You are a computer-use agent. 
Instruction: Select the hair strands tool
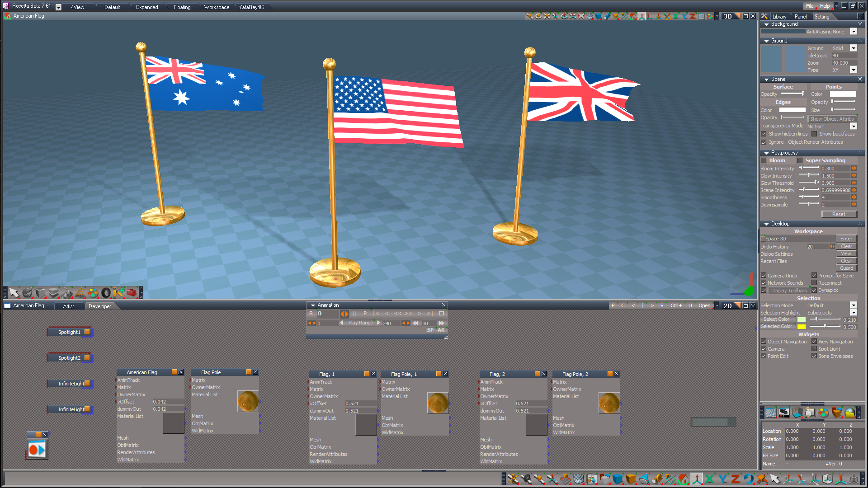tap(80, 293)
